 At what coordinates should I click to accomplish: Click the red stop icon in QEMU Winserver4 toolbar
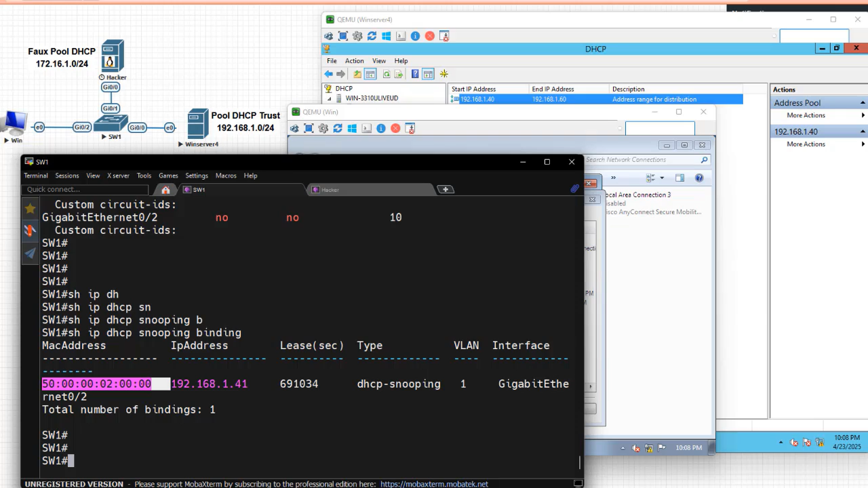[x=429, y=36]
